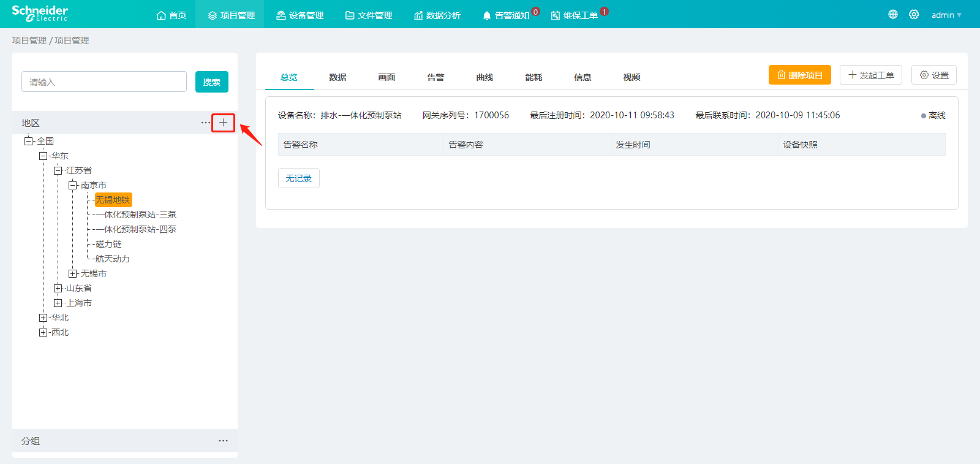Select 一体化预制泵站-三泵 tree item
Viewport: 980px width, 464px height.
coord(136,215)
